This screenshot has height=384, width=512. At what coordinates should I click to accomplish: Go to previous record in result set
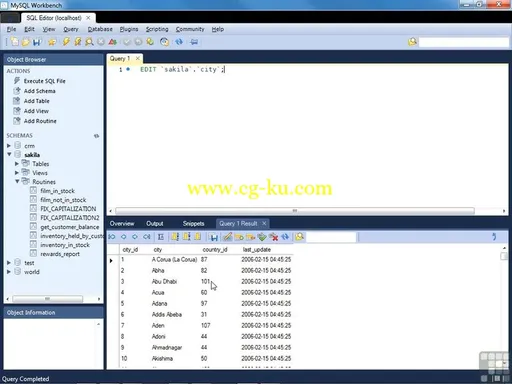[124, 237]
